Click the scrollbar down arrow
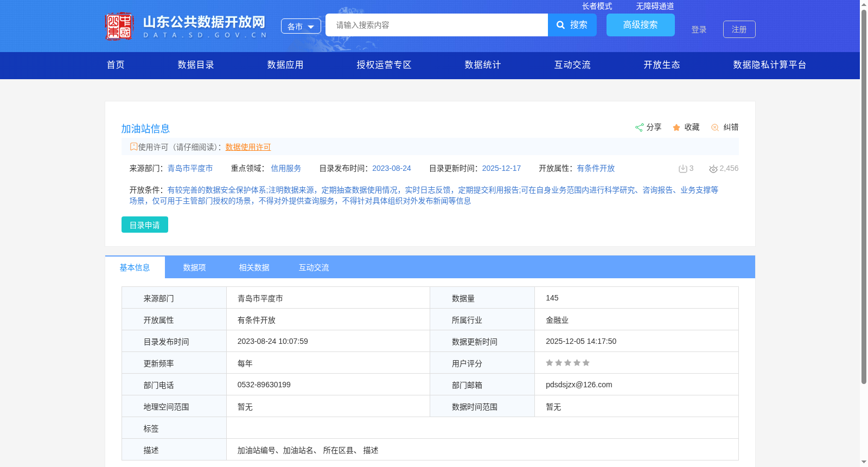 [864, 462]
